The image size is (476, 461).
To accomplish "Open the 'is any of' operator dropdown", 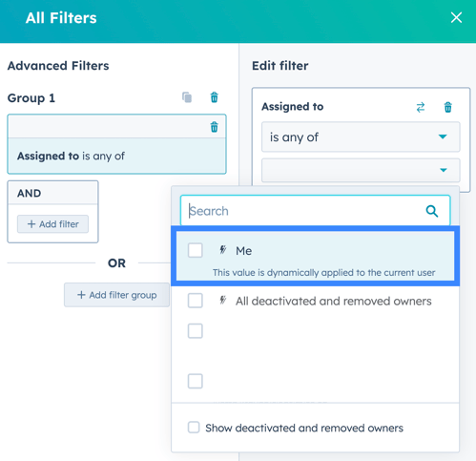I will pyautogui.click(x=361, y=136).
